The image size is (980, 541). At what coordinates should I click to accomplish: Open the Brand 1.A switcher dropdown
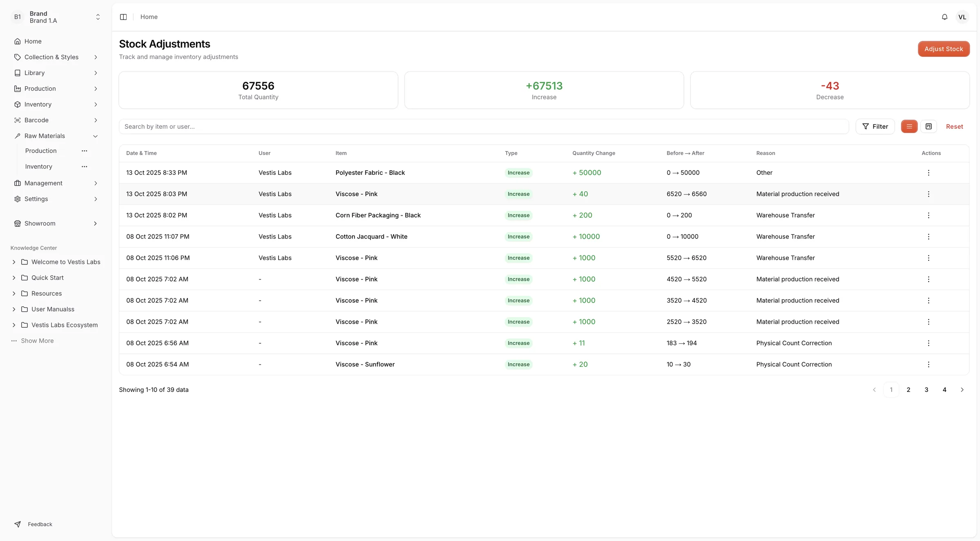(56, 17)
